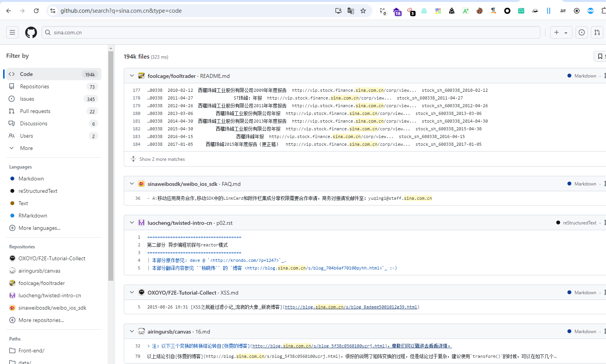Switch to Repositories results
The image size is (606, 364).
click(35, 86)
